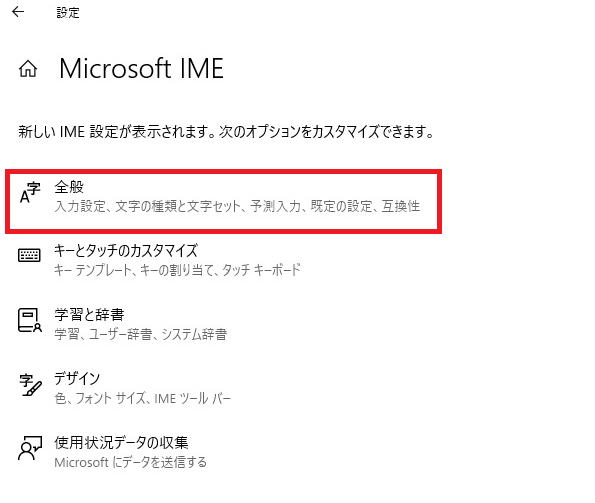595x503 pixels.
Task: Select the 学習、ユーザー辞書、システム辞書 description
Action: 140,334
